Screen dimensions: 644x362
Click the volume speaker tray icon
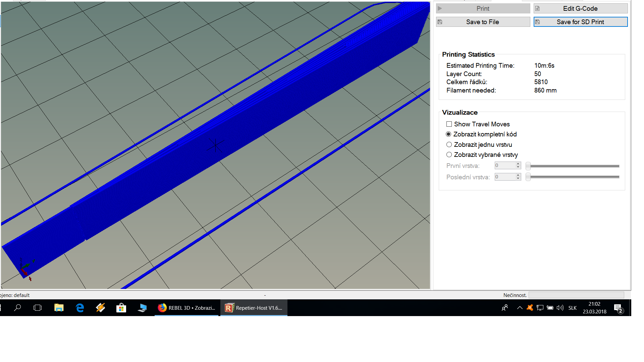pyautogui.click(x=560, y=308)
